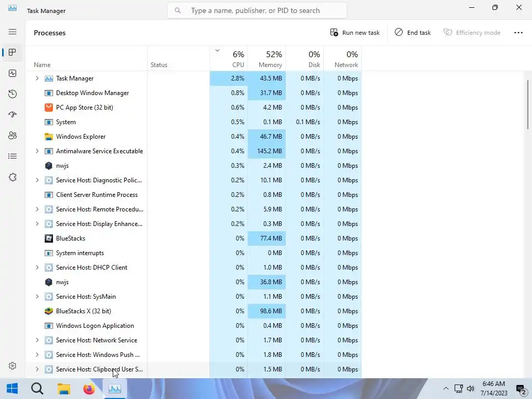The height and width of the screenshot is (399, 532).
Task: Click the search magnifier in search box
Action: point(178,10)
